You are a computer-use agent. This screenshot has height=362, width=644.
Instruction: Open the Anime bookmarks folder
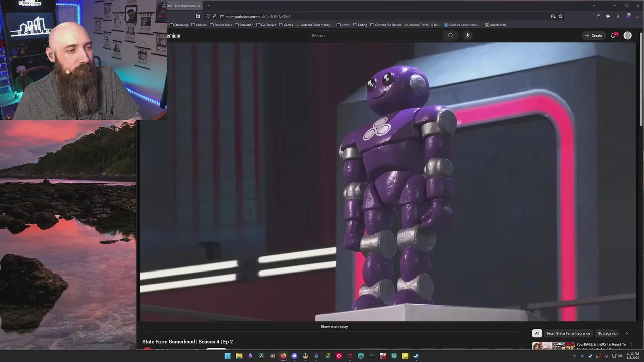tap(343, 25)
